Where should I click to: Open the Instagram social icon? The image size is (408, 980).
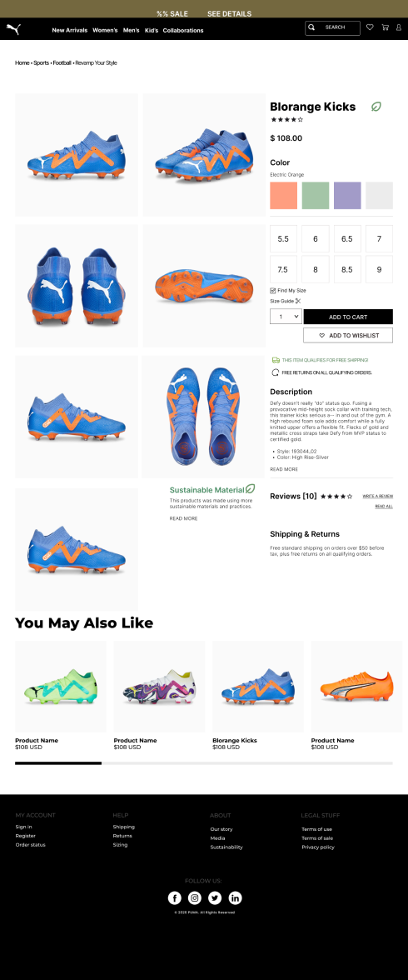coord(195,898)
